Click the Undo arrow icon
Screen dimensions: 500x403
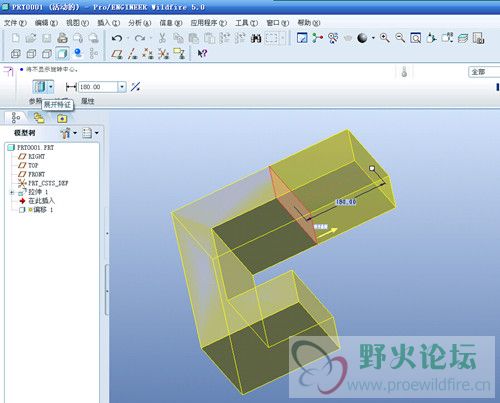click(x=117, y=38)
